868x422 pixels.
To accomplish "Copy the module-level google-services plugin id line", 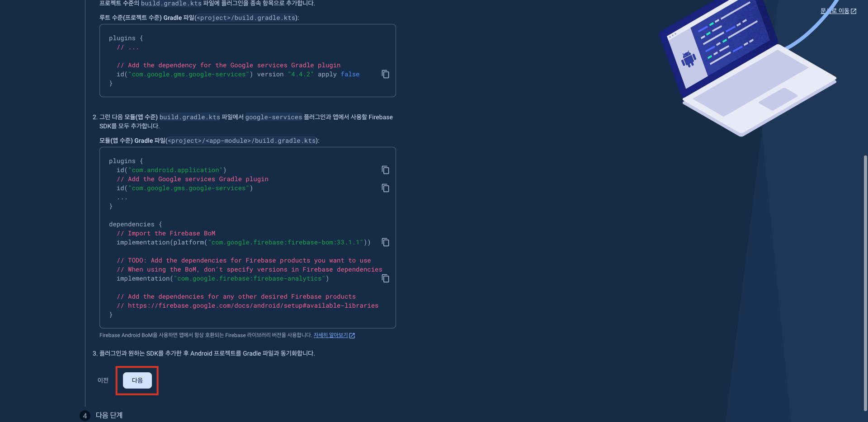I will [x=385, y=188].
